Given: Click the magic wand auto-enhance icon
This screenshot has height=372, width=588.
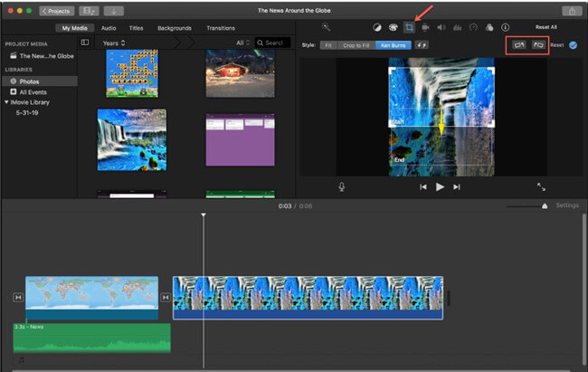Looking at the screenshot, I should point(327,28).
